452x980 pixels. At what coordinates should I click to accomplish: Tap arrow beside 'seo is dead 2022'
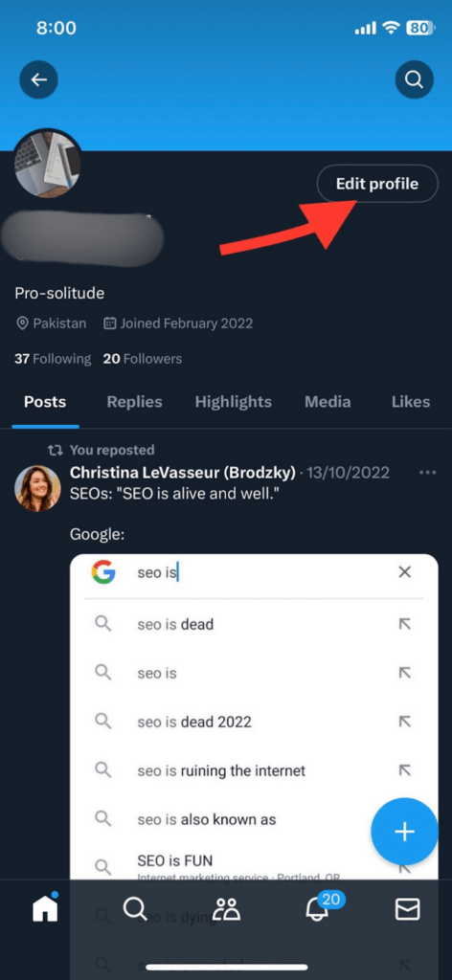[x=405, y=722]
